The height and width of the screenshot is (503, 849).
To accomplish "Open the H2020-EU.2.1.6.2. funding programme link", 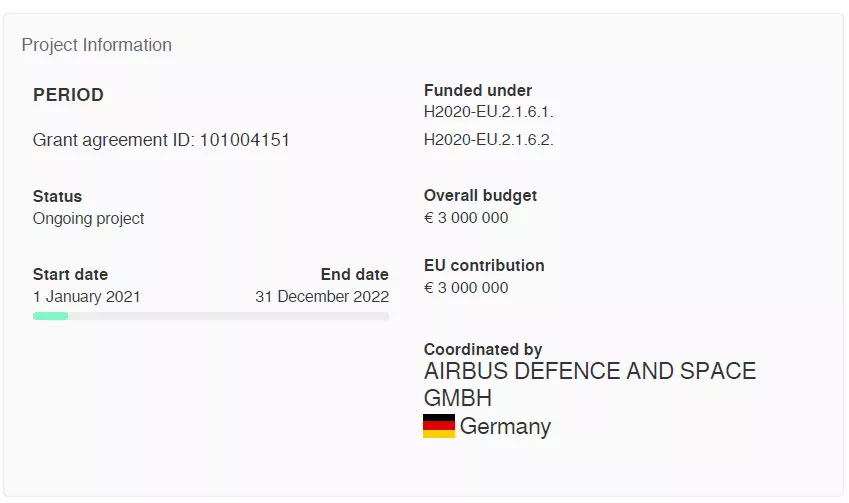I will click(488, 140).
